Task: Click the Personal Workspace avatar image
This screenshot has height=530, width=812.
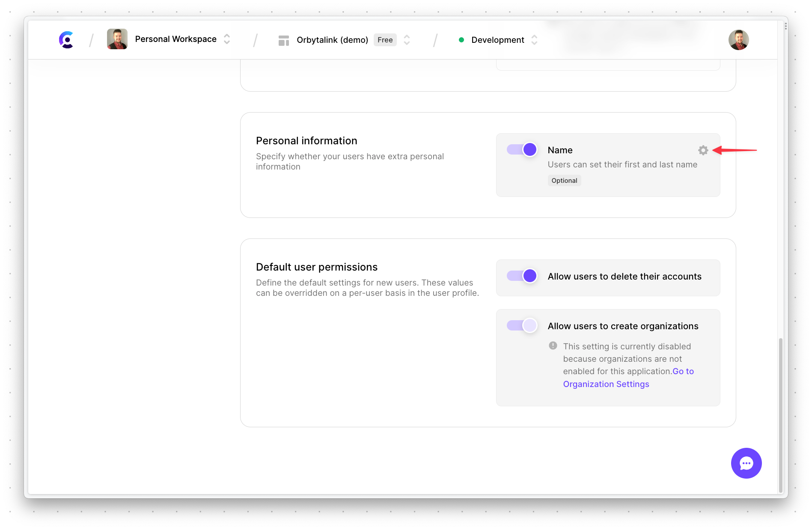Action: coord(117,39)
